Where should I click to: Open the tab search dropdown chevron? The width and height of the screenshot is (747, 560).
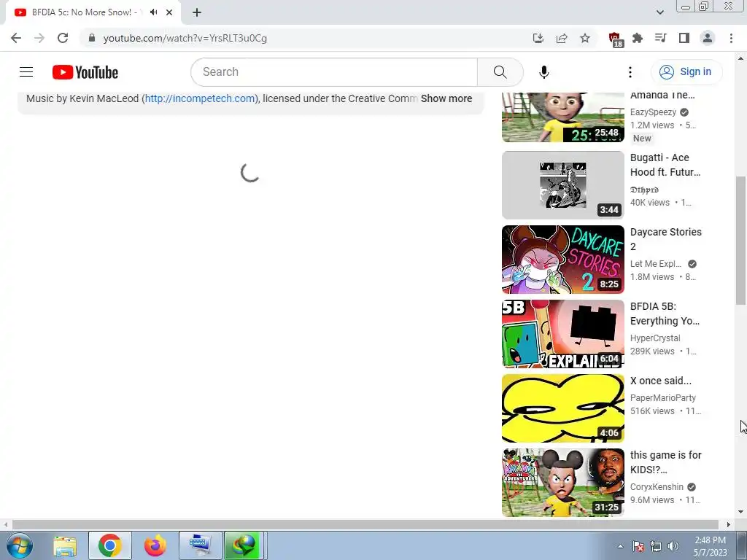click(x=659, y=12)
